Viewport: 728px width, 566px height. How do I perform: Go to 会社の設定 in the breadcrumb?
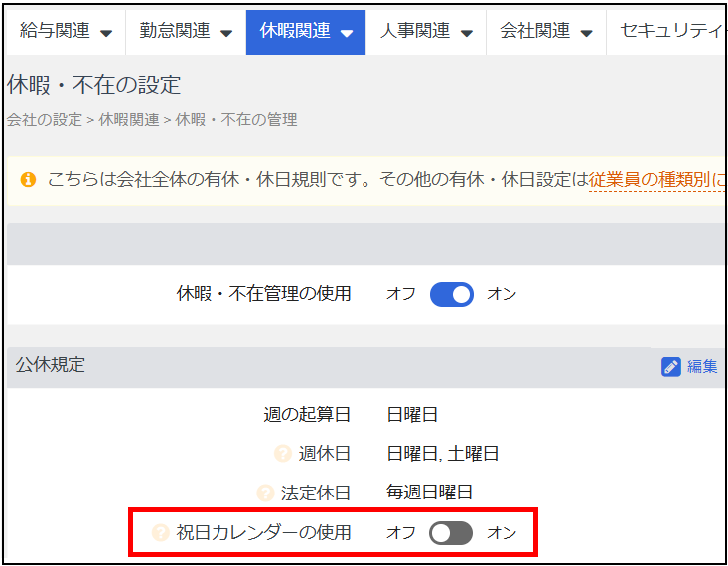tap(45, 120)
